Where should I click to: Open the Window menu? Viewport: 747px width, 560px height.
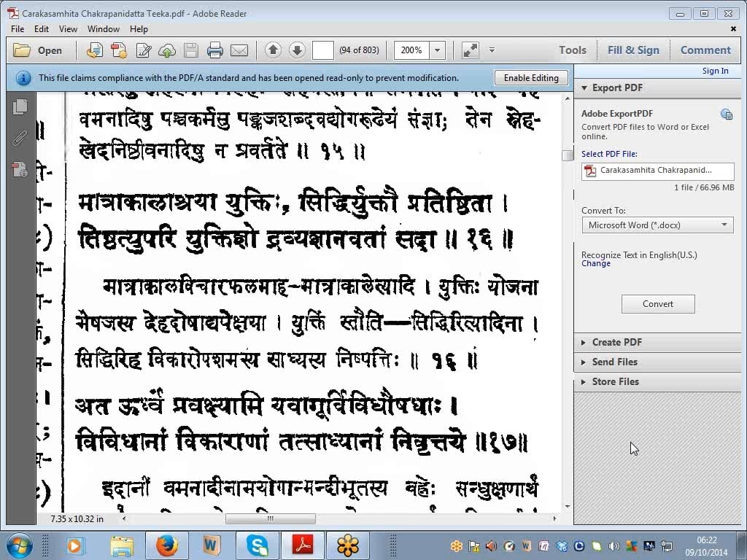coord(104,29)
